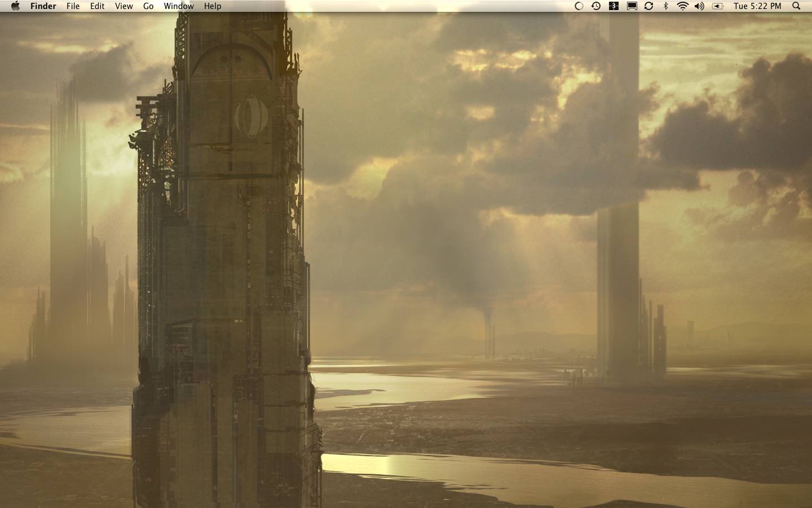Click the circular ring status icon
The image size is (812, 508).
point(579,6)
